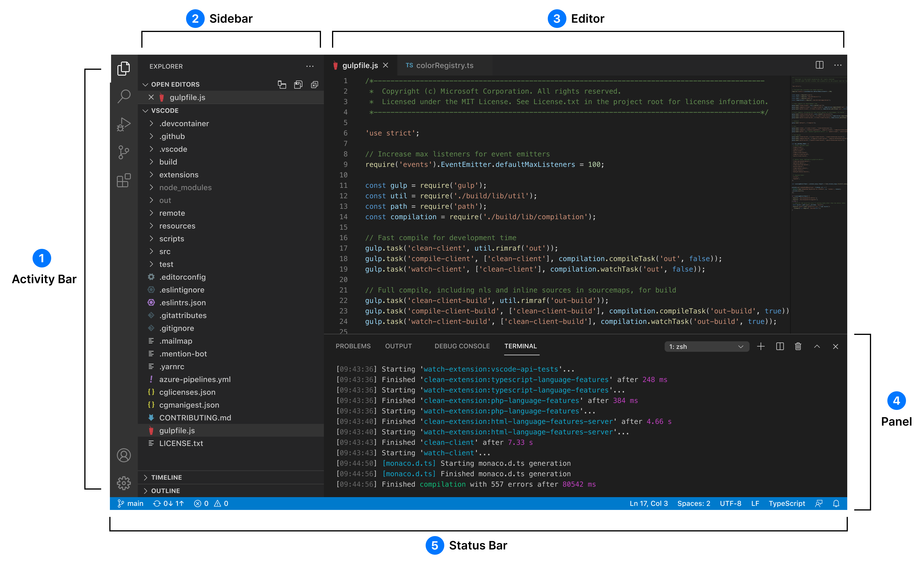
Task: Click the notifications bell in status bar
Action: pos(836,504)
